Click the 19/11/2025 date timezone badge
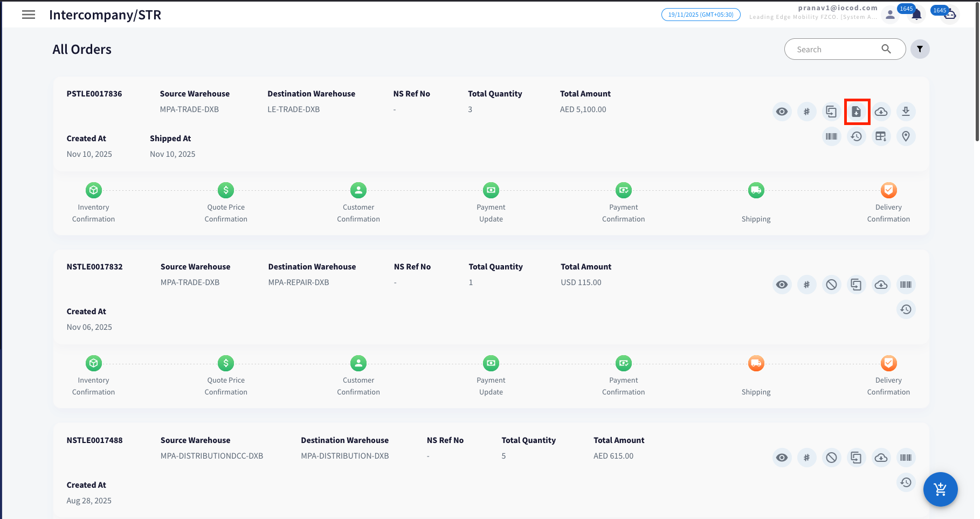Screen dimensions: 980x519 coord(700,15)
